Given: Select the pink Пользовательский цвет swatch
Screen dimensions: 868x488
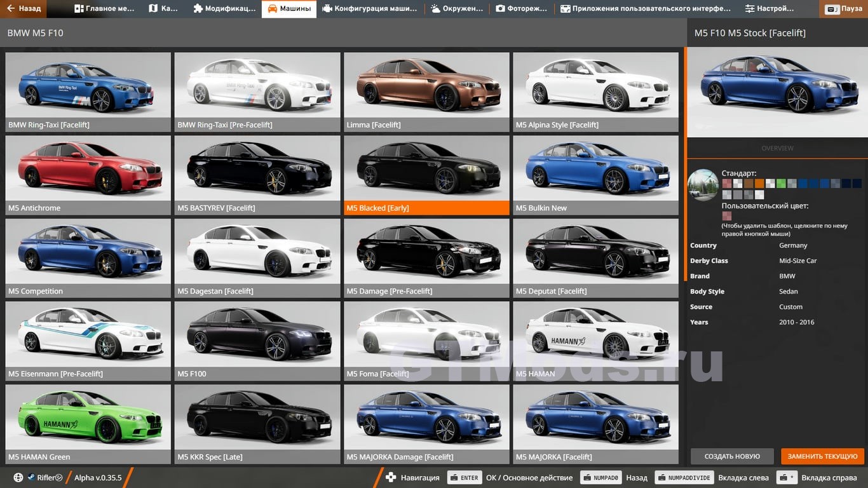Looking at the screenshot, I should [x=727, y=216].
